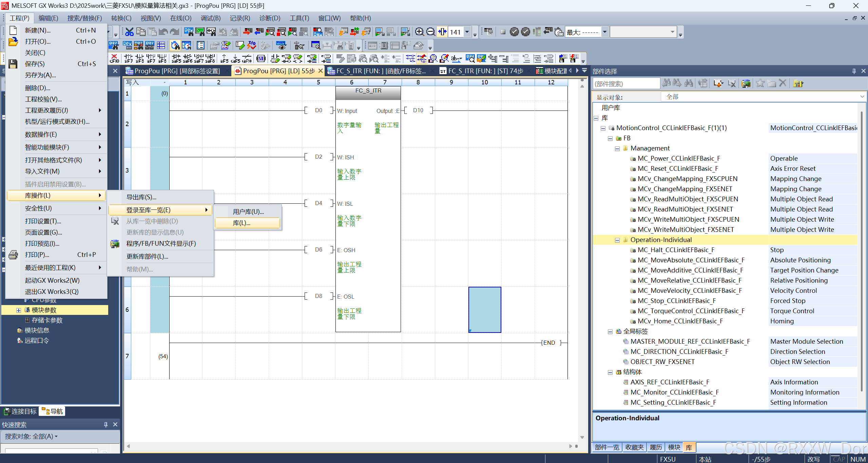Click the Delete line cF10 icon
The height and width of the screenshot is (463, 868).
click(114, 59)
